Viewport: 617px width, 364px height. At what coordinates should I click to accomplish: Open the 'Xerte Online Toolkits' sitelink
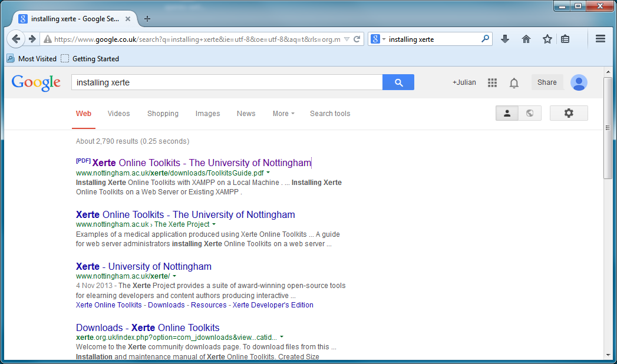(108, 305)
